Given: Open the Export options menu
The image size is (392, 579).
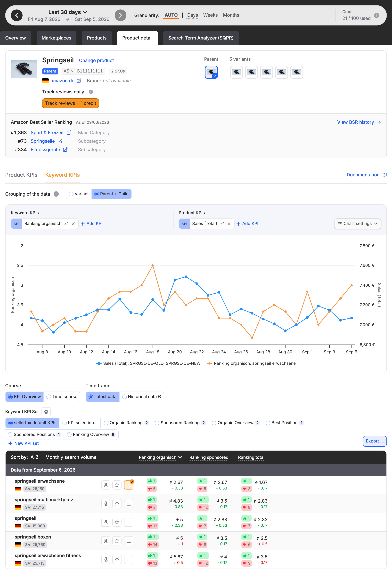Looking at the screenshot, I should 375,441.
